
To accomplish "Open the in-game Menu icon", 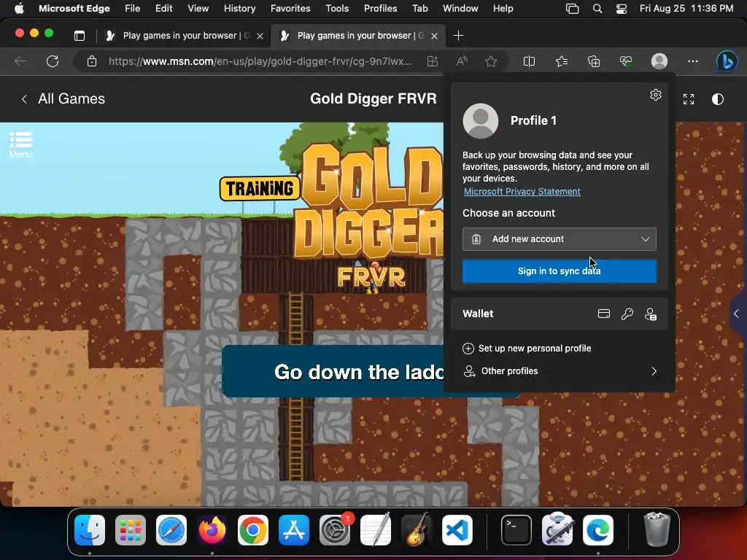I will (20, 145).
